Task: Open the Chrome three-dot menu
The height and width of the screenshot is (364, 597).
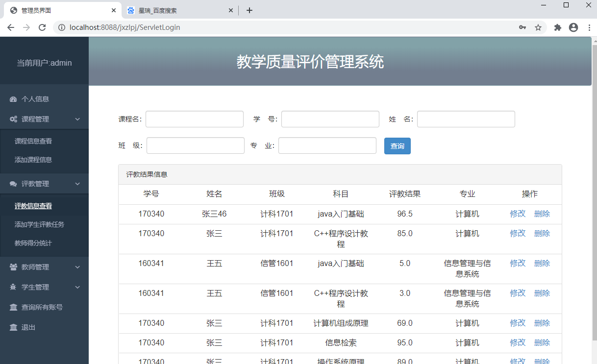Action: [x=589, y=27]
